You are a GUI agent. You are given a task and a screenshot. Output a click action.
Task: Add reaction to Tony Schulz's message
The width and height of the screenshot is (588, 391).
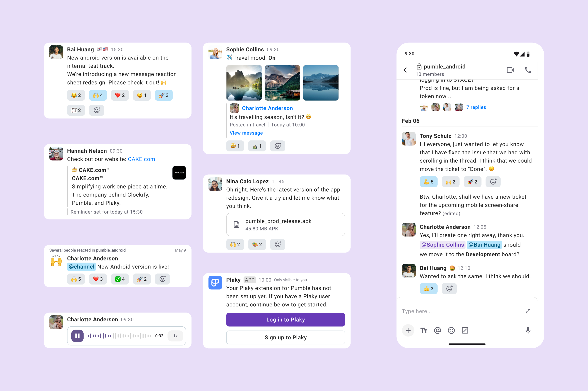[x=493, y=182]
